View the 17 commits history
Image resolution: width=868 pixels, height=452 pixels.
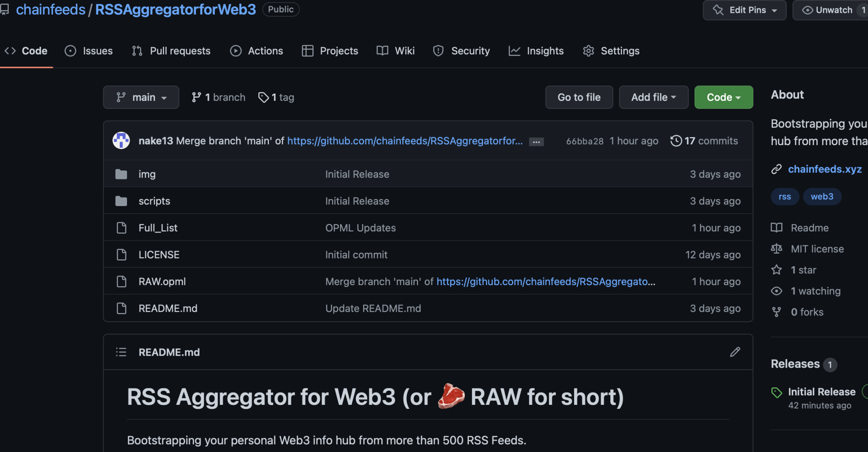[x=704, y=141]
